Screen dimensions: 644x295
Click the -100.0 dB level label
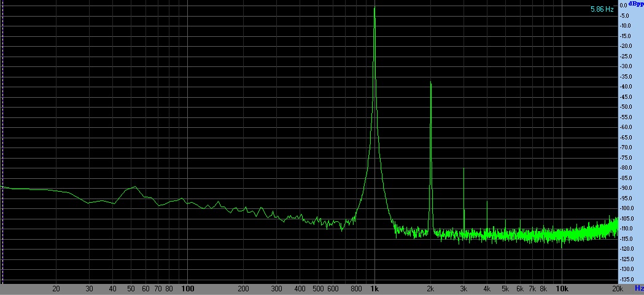tap(626, 208)
